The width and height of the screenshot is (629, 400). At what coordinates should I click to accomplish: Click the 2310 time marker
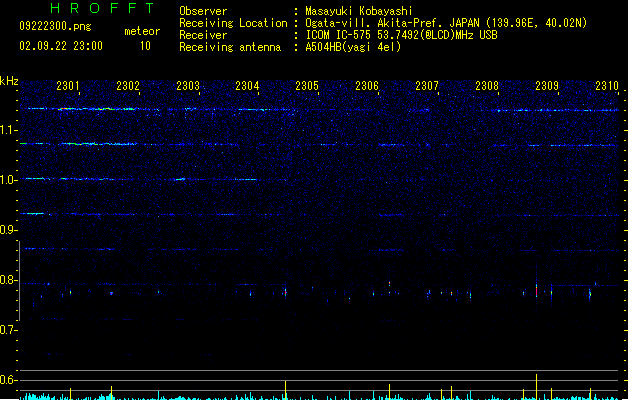pyautogui.click(x=607, y=86)
